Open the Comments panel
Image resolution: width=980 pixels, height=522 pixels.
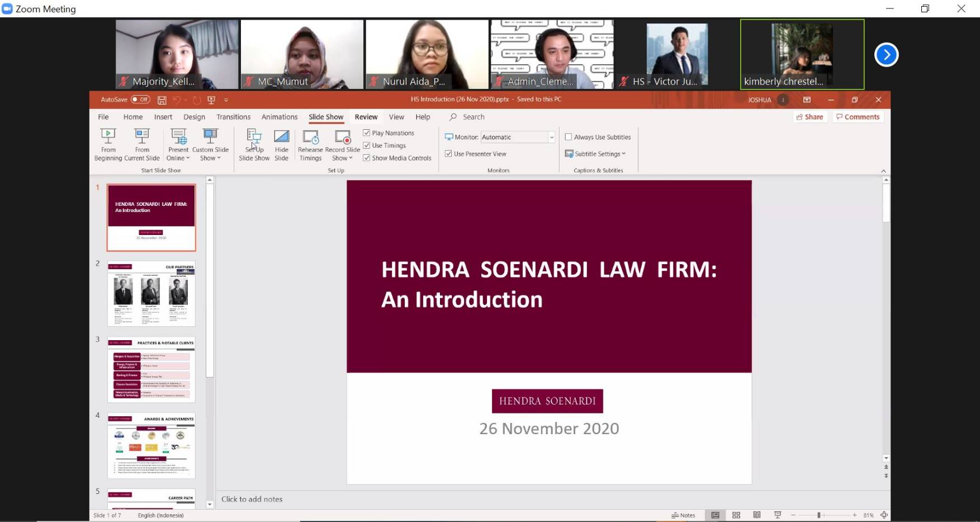point(858,116)
